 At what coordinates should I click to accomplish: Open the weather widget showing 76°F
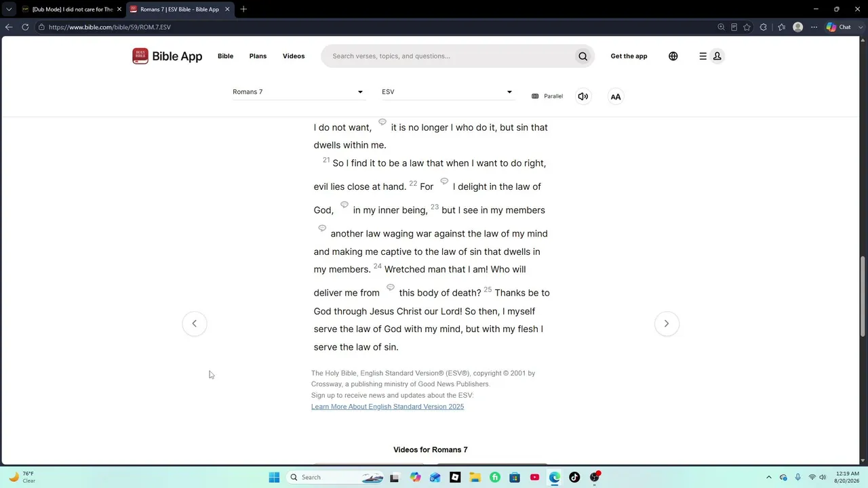tap(22, 477)
